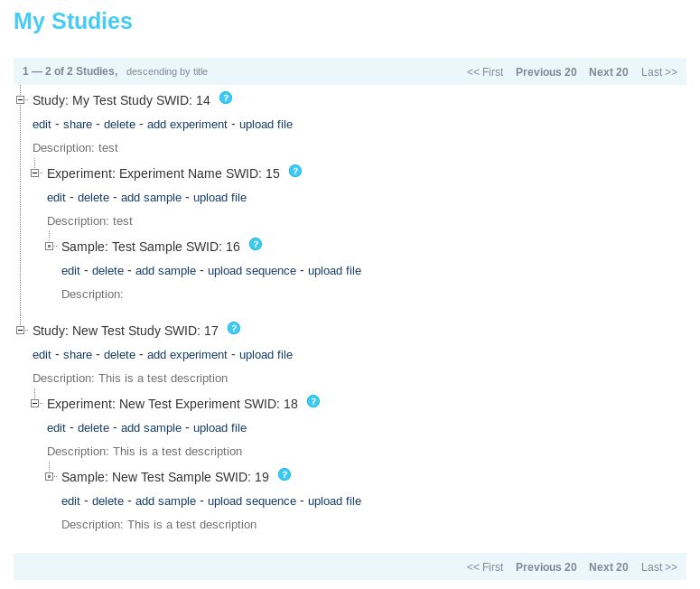Viewport: 700px width, 589px height.
Task: Click Previous 20 in top pager
Action: pyautogui.click(x=546, y=72)
